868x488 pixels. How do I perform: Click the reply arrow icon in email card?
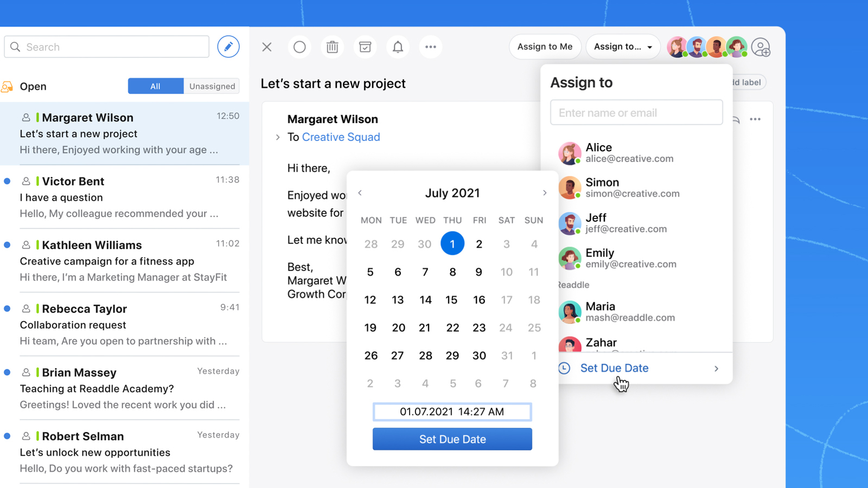point(736,120)
